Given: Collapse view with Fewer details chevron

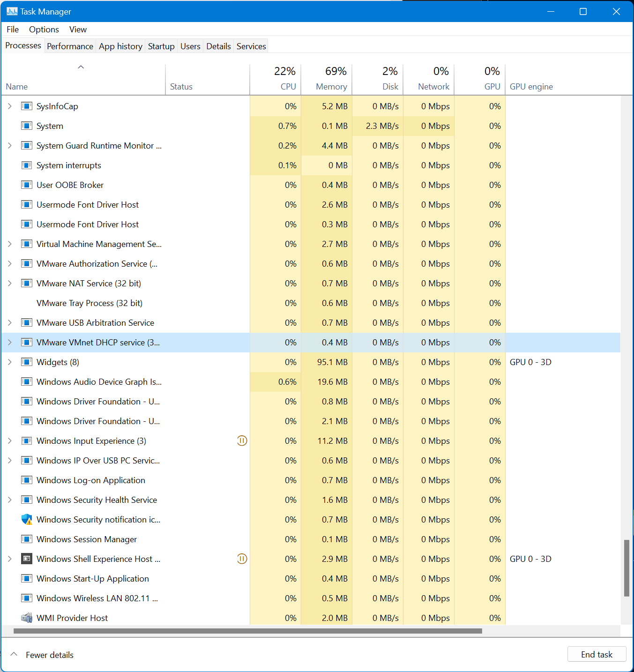Looking at the screenshot, I should tap(14, 654).
